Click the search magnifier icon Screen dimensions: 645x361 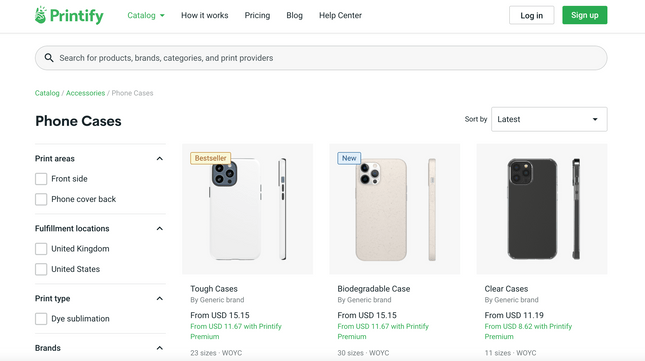pos(49,58)
